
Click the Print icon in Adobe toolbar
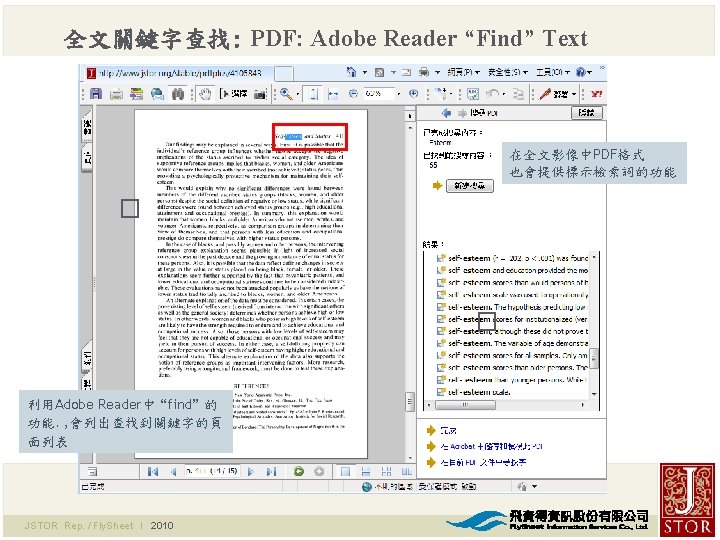pos(116,94)
